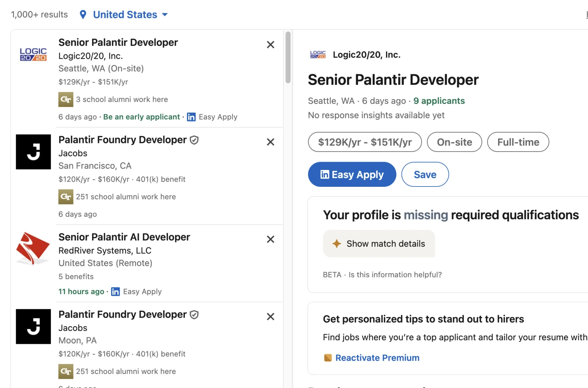Save the Senior Palantir Developer job
588x388 pixels.
pyautogui.click(x=425, y=175)
